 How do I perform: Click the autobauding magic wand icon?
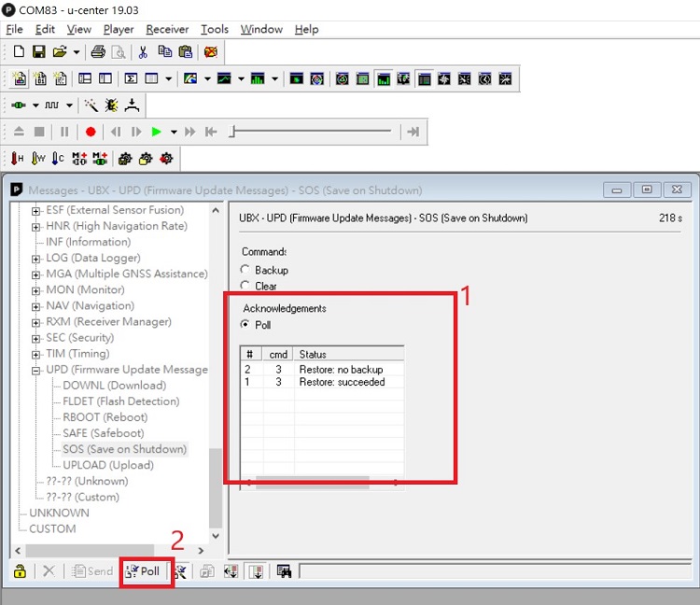pos(91,106)
